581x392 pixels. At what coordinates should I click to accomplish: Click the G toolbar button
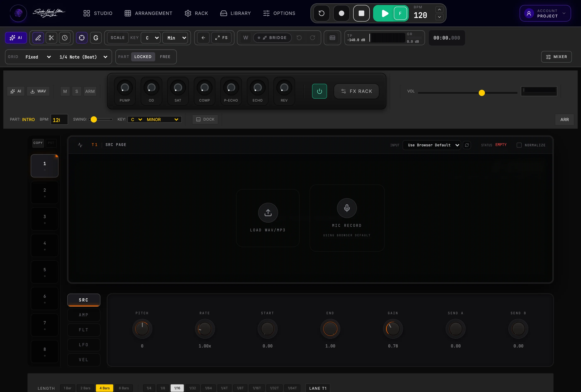pyautogui.click(x=96, y=38)
